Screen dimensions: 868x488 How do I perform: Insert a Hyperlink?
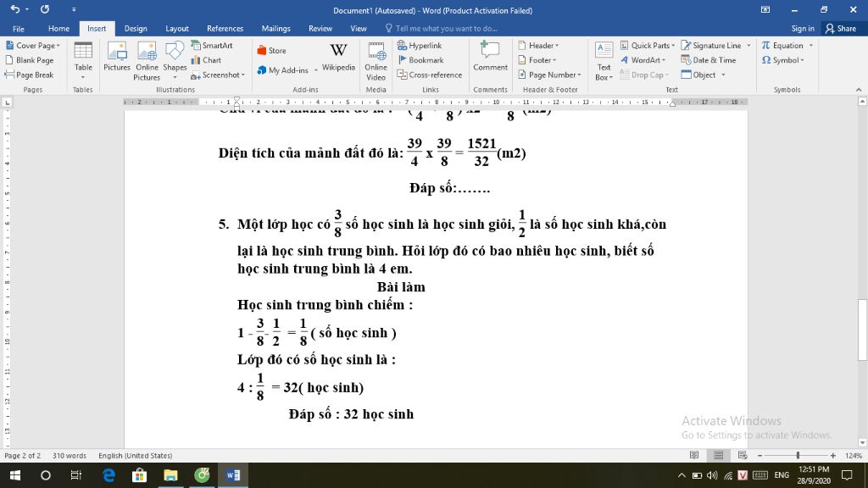point(420,46)
